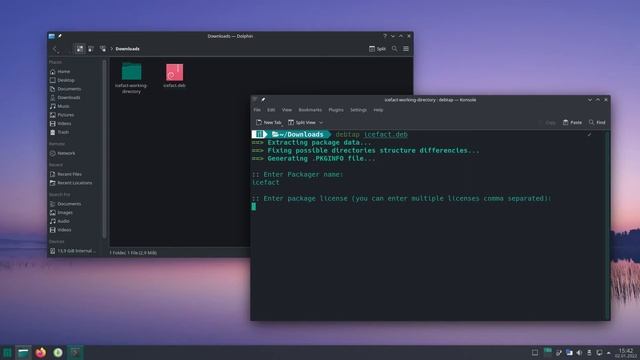Switch to Dolphin from the taskbar
Screen dimensions: 640x360
[x=23, y=353]
